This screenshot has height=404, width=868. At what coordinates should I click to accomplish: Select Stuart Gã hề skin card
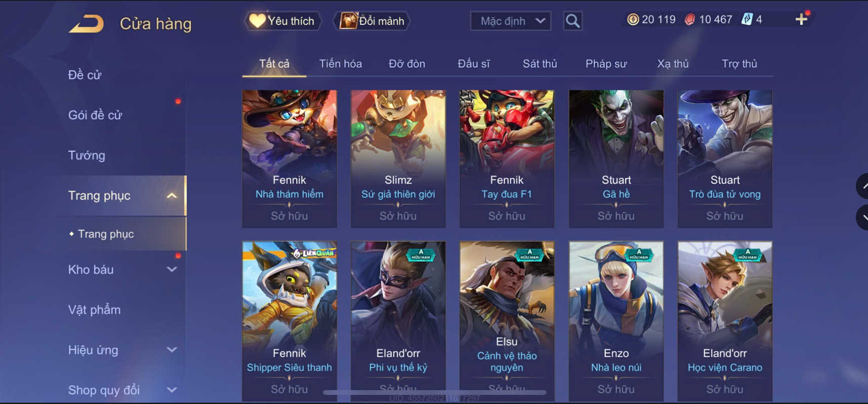pyautogui.click(x=616, y=159)
